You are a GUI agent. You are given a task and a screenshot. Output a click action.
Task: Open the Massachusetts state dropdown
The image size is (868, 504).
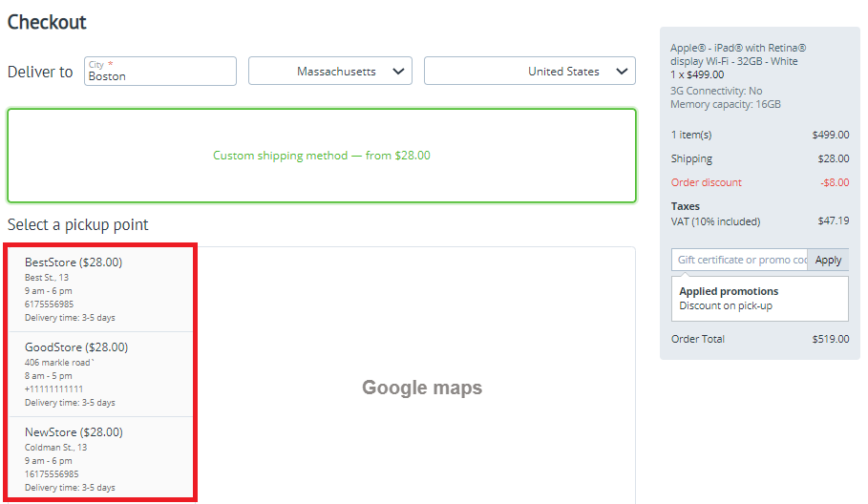click(330, 71)
